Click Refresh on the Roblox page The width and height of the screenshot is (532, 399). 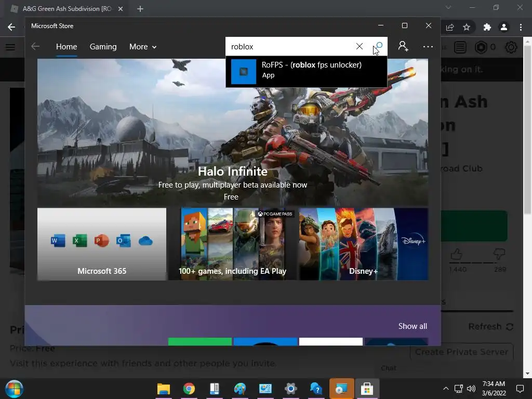coord(490,326)
